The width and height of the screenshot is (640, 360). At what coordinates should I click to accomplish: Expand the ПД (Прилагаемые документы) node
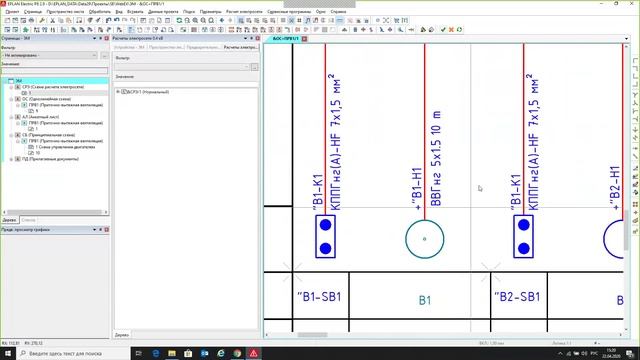click(11, 159)
